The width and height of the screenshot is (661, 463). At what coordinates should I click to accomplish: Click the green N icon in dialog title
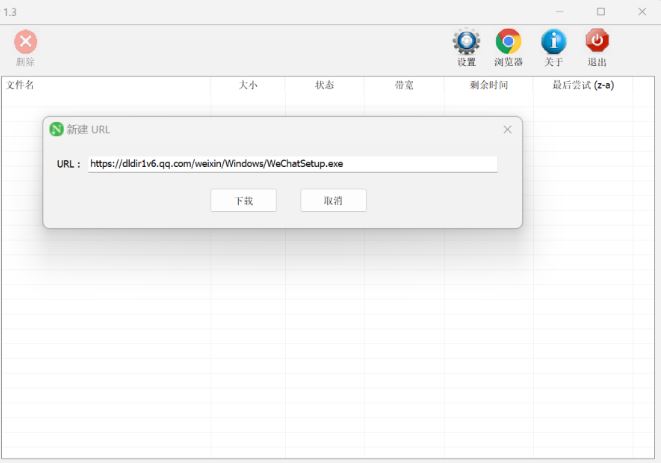(x=57, y=130)
